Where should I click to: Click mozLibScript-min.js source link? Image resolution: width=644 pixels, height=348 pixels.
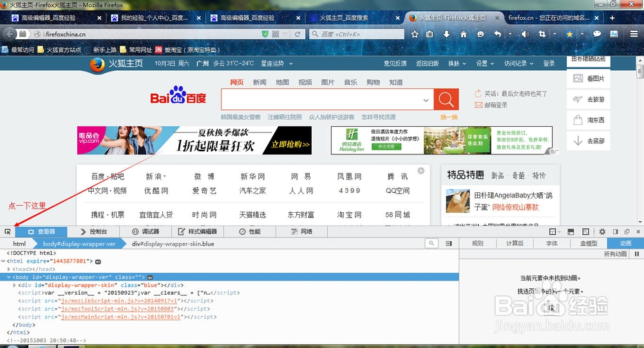119,301
